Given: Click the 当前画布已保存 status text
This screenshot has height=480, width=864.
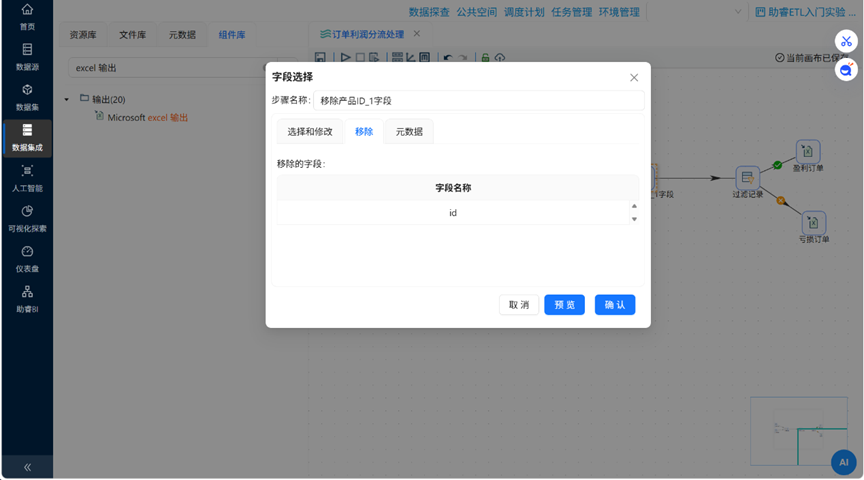Looking at the screenshot, I should (812, 58).
